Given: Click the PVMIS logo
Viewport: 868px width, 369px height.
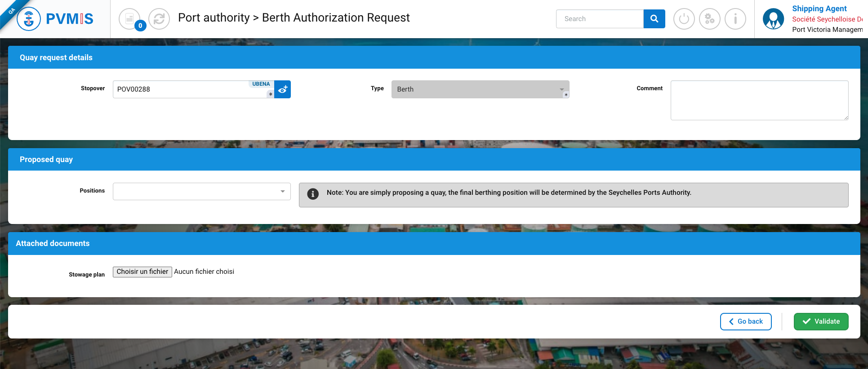Looking at the screenshot, I should 55,19.
